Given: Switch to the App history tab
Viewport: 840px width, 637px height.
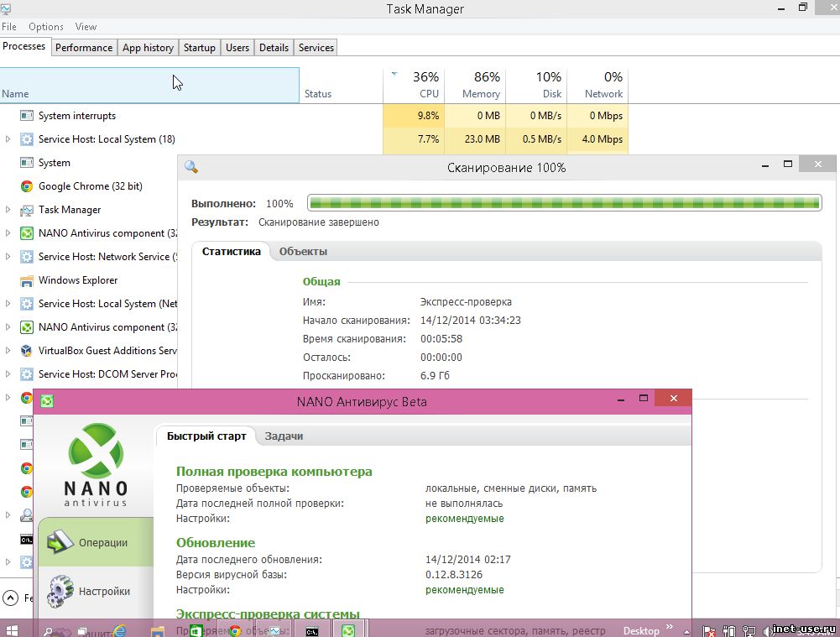Looking at the screenshot, I should click(148, 48).
